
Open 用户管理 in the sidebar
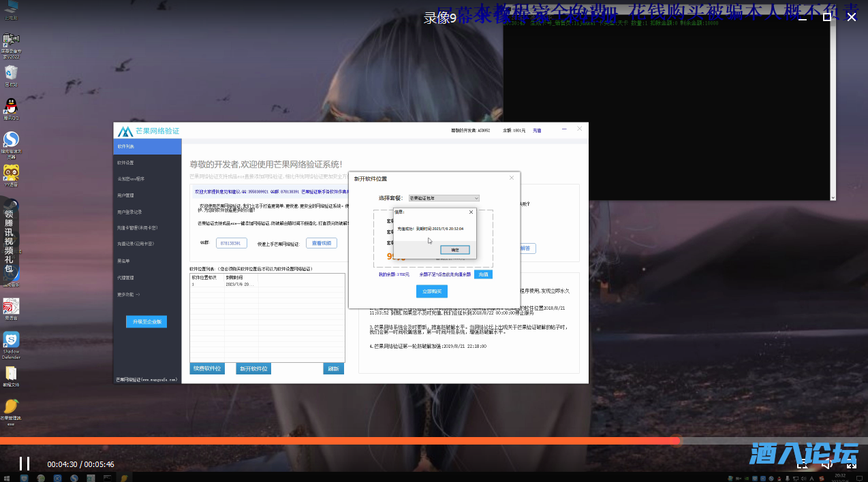[x=125, y=195]
